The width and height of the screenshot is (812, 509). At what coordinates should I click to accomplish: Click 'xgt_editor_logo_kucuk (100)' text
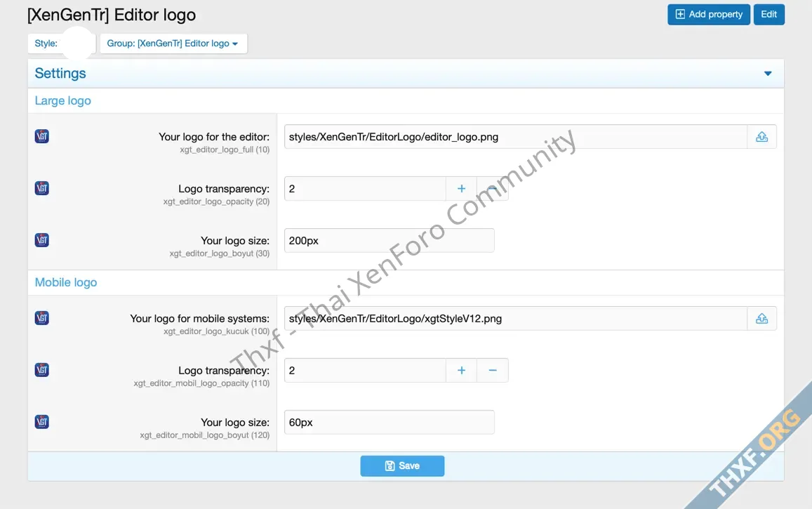[x=216, y=331]
